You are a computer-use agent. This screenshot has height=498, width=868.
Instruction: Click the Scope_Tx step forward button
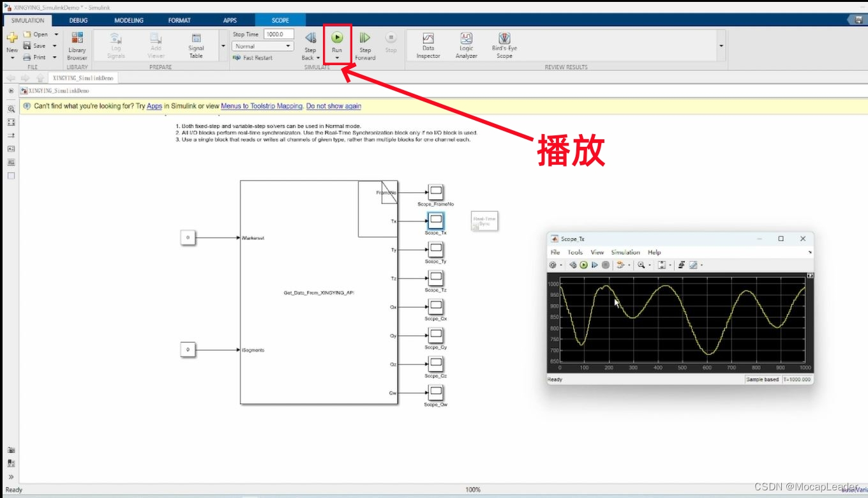pos(594,265)
